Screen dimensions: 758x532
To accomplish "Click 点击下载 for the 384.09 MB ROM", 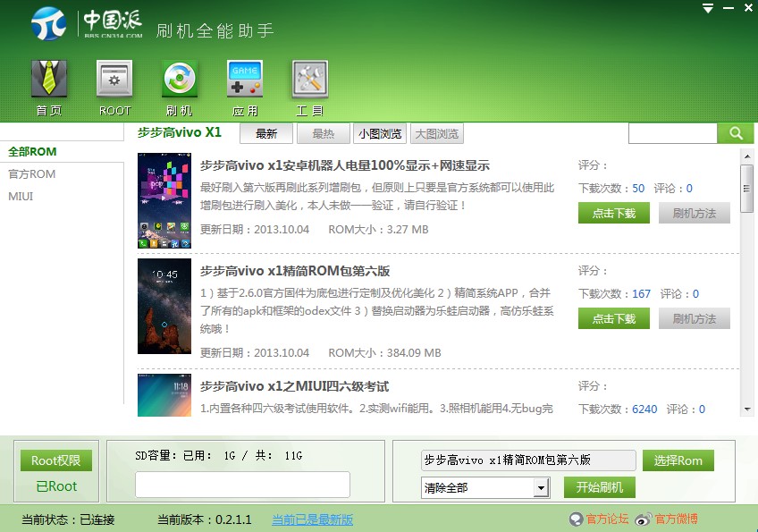I will [x=614, y=318].
